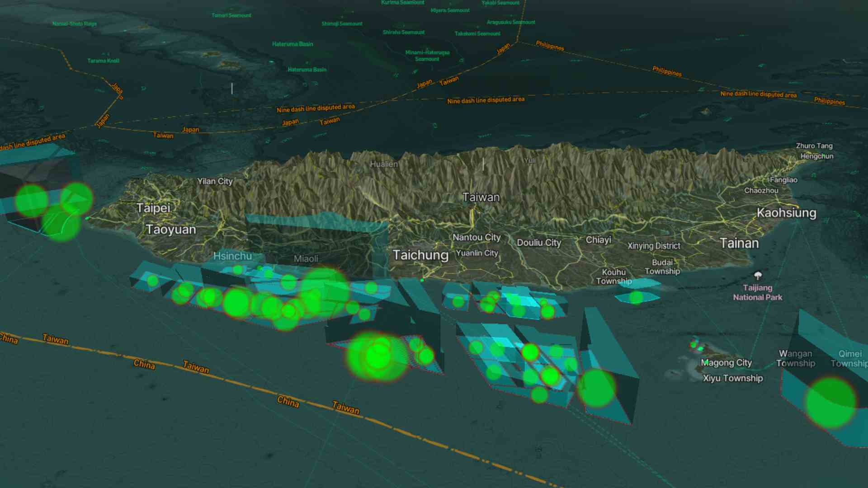Click the Taketomi Seamount label
This screenshot has height=488, width=868.
click(477, 33)
